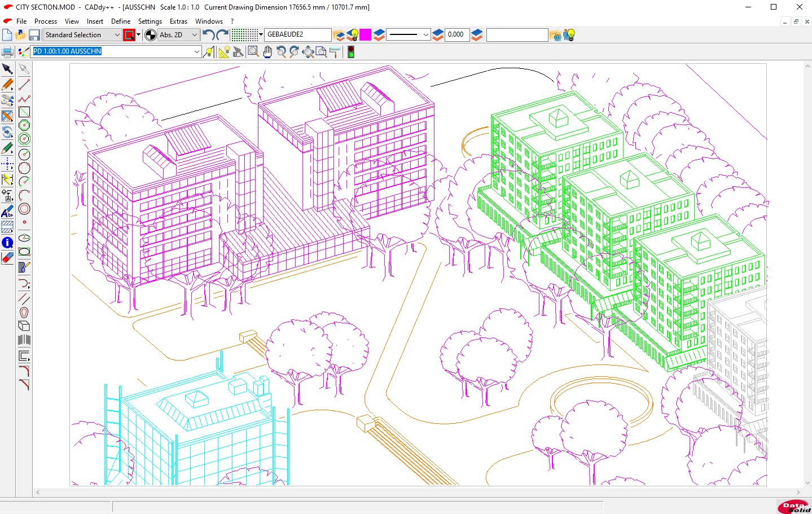Click the layer stack icon after the color swatch
The width and height of the screenshot is (812, 514).
[379, 35]
